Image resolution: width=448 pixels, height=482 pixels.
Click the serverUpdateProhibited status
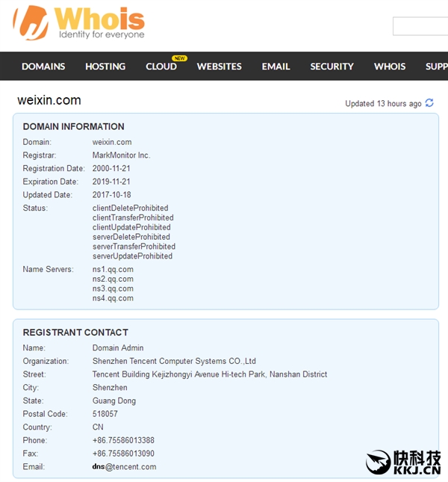click(132, 256)
